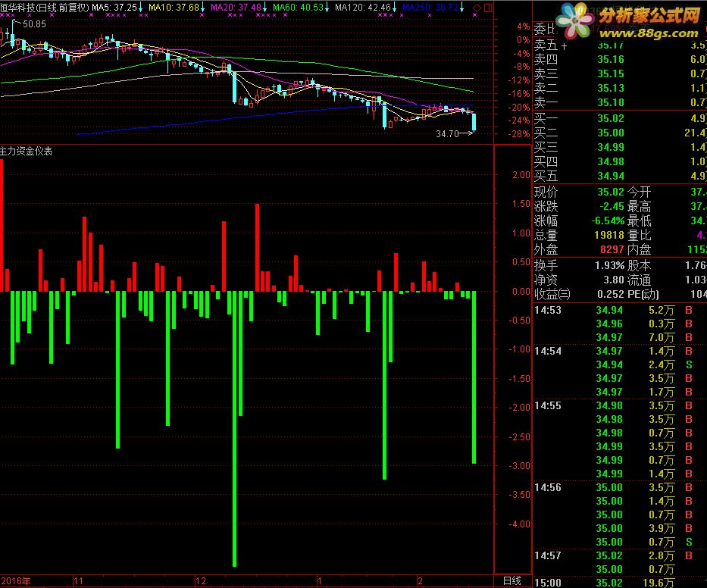Click the 最低 label
The image size is (707, 588).
click(x=639, y=221)
